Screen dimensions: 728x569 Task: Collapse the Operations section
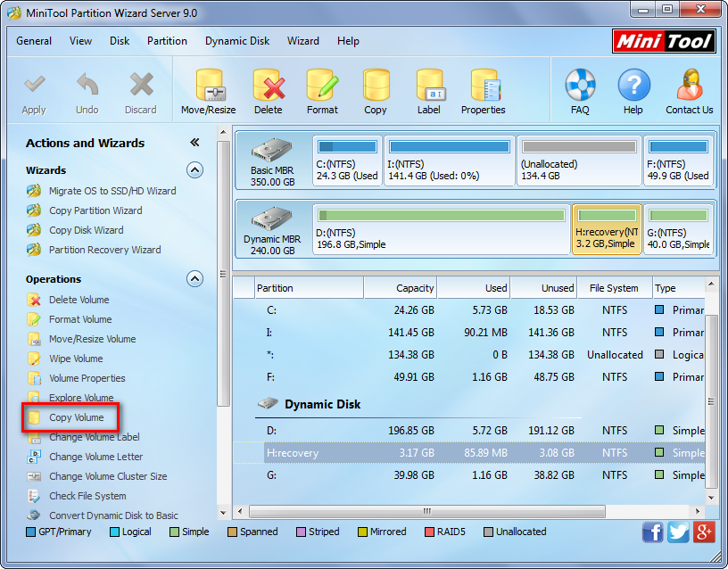tap(195, 279)
